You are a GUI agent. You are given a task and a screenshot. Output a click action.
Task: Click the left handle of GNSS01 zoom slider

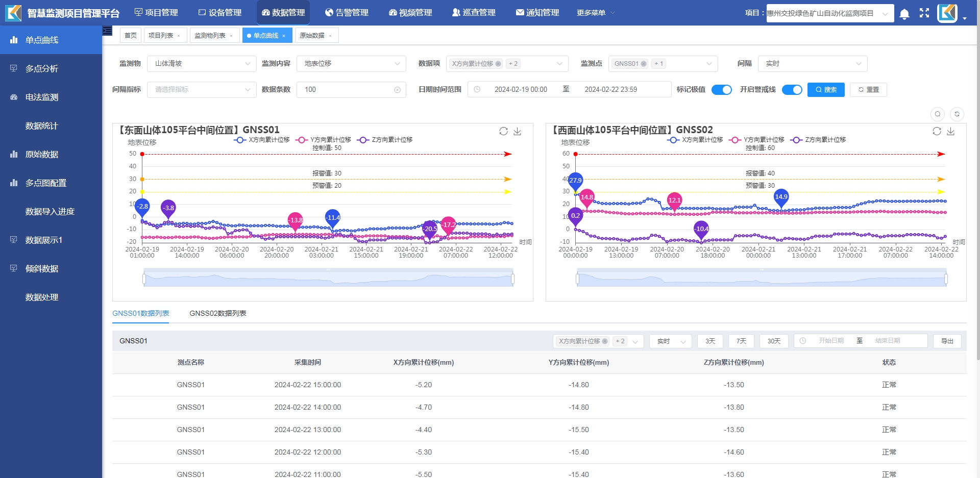(144, 279)
